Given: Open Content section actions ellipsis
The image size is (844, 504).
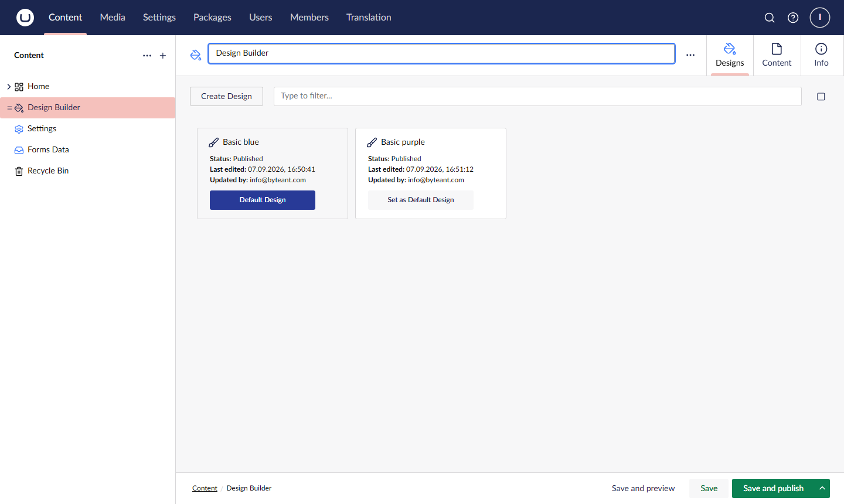Looking at the screenshot, I should coord(147,56).
